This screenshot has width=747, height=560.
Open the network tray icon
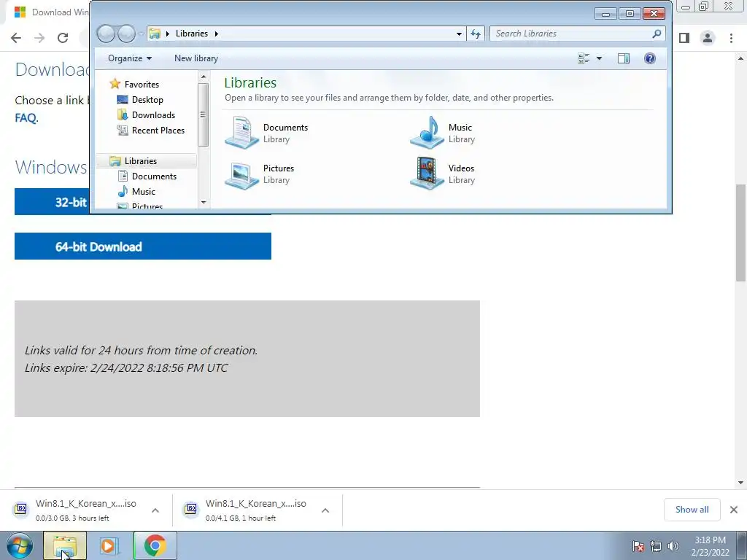(x=656, y=546)
